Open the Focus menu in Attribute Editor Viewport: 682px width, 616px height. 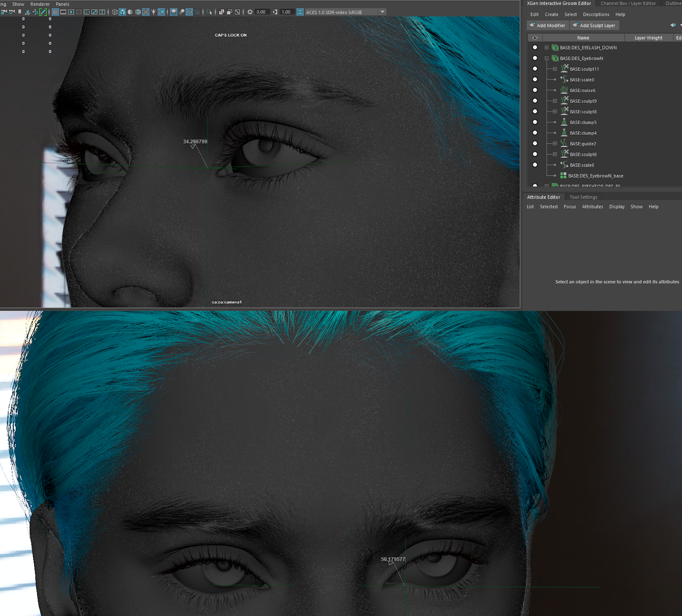569,207
